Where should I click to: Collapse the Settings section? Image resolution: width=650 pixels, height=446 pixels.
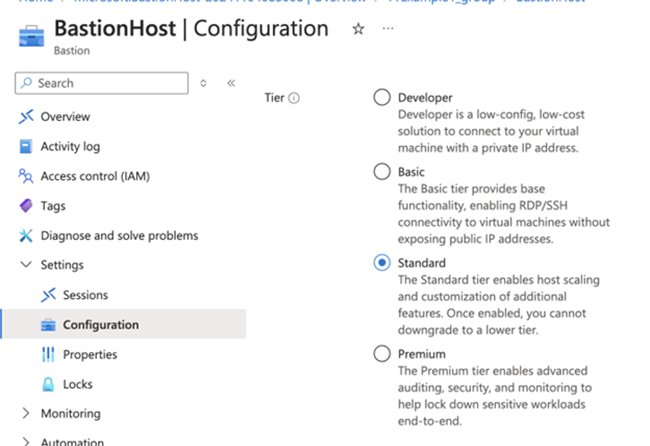click(26, 265)
